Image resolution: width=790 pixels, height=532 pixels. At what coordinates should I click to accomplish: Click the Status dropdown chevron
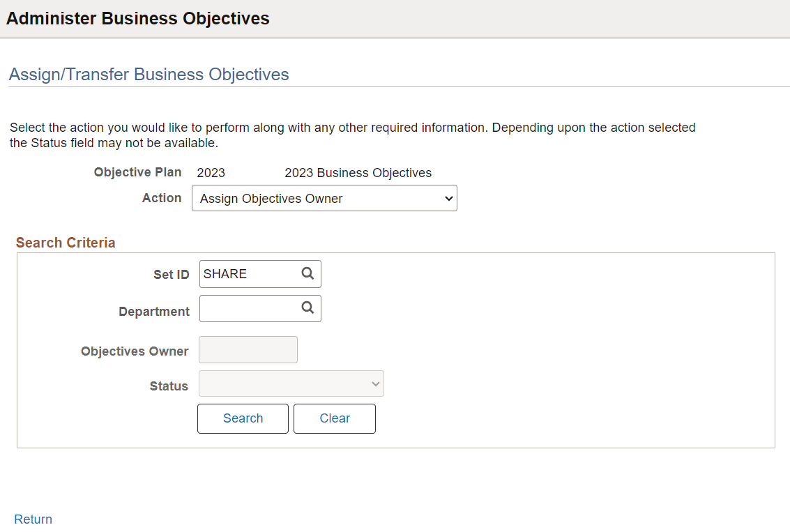(376, 383)
